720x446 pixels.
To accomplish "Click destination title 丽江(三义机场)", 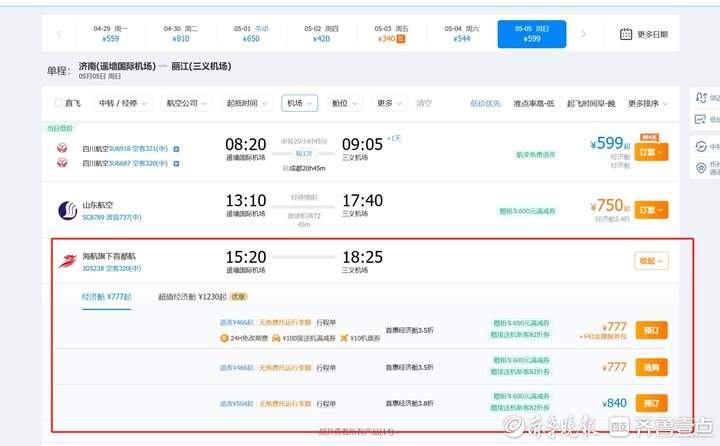I will (x=201, y=66).
